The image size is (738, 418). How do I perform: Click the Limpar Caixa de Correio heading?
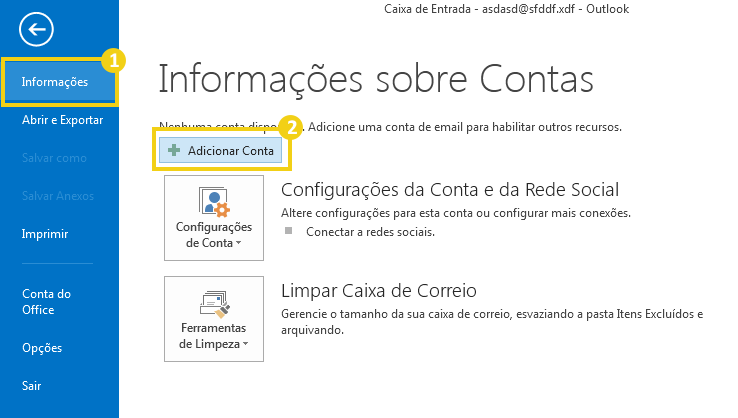(379, 291)
